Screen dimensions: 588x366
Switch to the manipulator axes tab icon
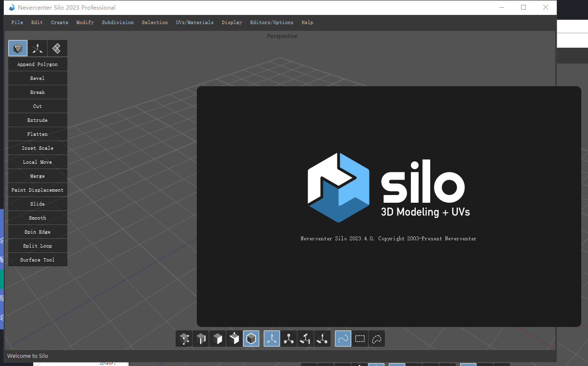(x=38, y=48)
